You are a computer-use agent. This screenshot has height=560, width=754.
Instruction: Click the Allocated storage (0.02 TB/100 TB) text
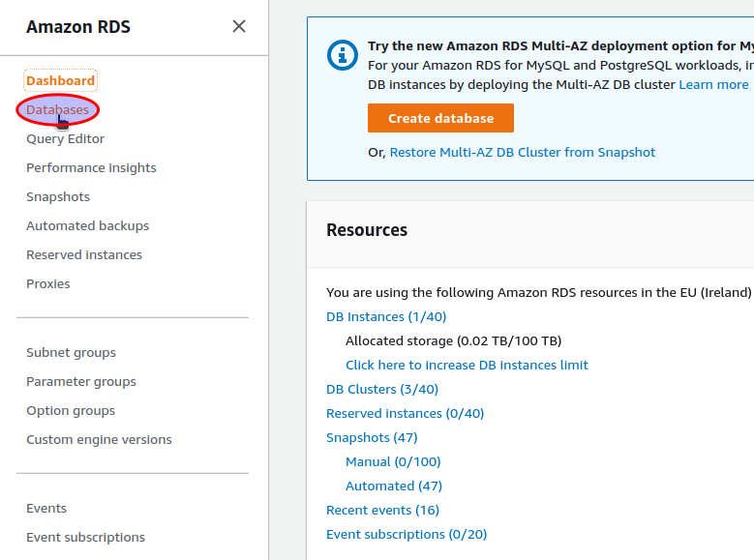coord(453,340)
